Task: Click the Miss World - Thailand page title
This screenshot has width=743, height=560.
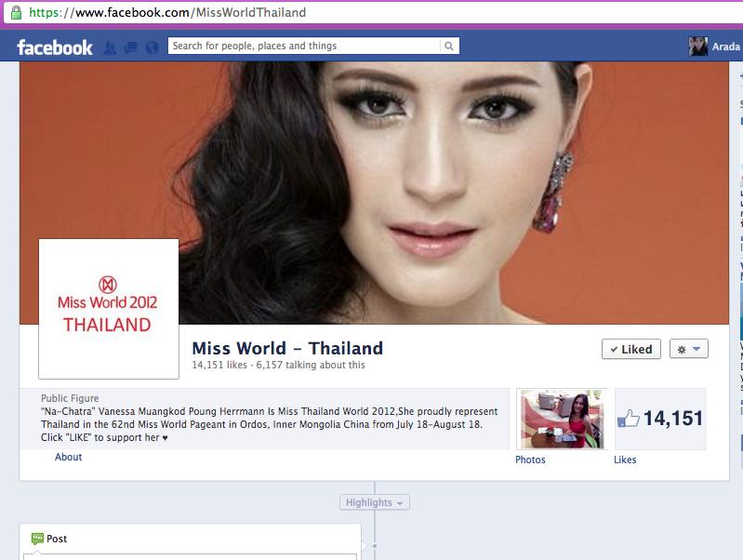Action: (287, 349)
